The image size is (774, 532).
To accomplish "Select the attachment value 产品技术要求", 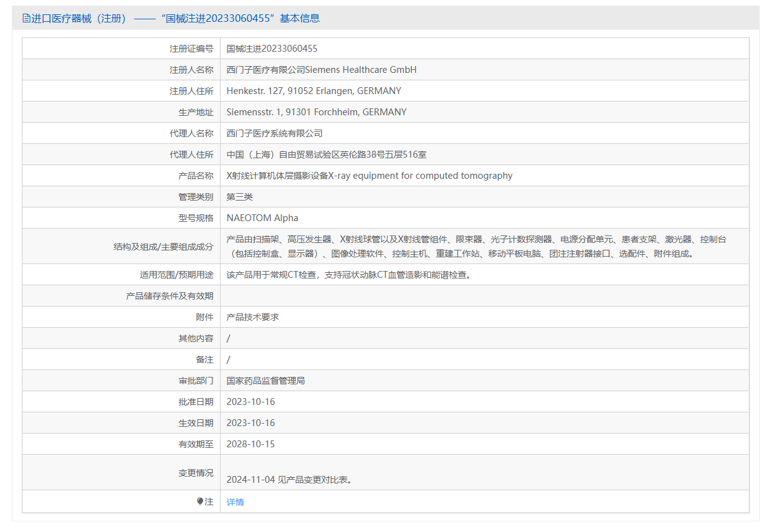I will tap(252, 317).
